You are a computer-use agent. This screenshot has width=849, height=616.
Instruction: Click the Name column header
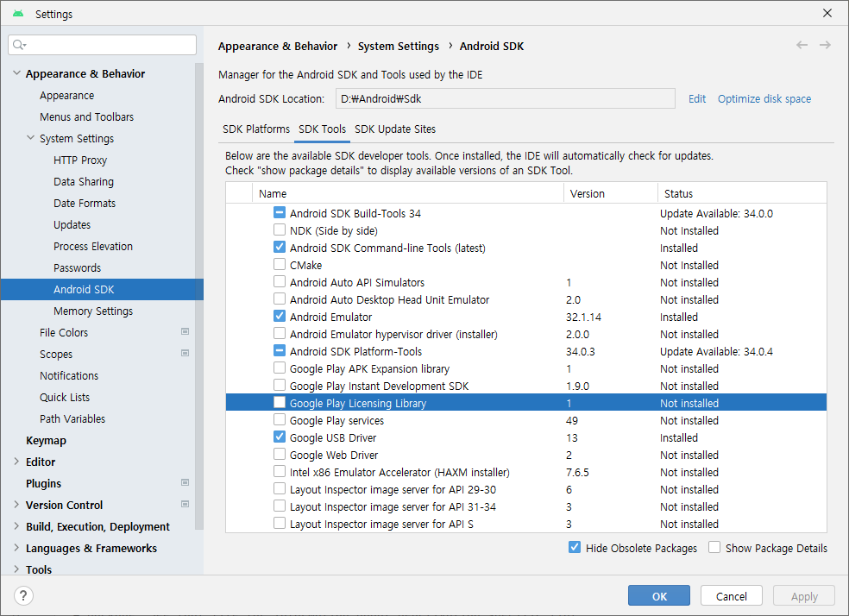click(x=408, y=193)
